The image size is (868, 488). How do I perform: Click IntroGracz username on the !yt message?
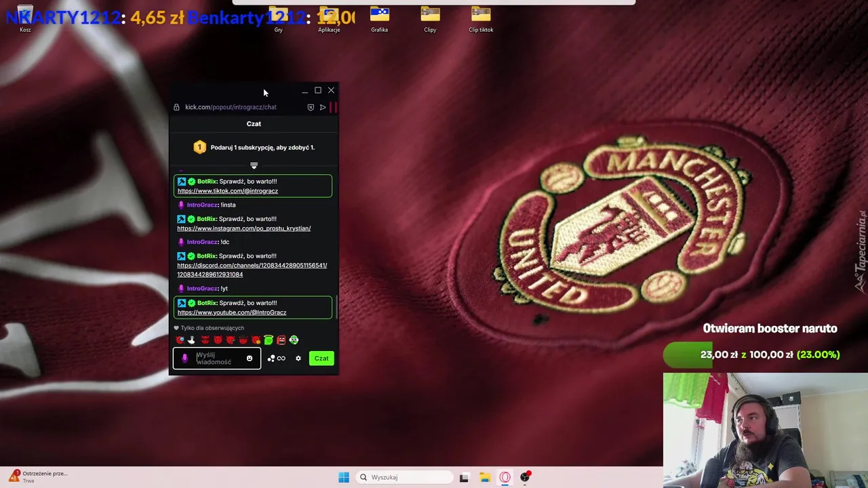[x=202, y=289]
